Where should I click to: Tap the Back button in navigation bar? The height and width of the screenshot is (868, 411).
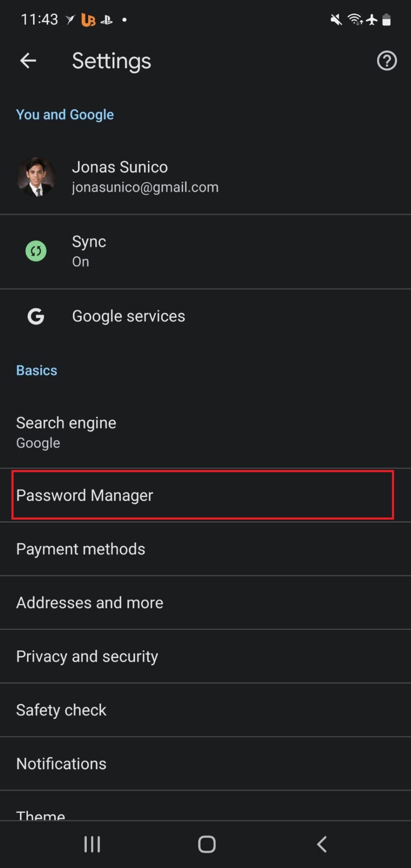click(321, 844)
